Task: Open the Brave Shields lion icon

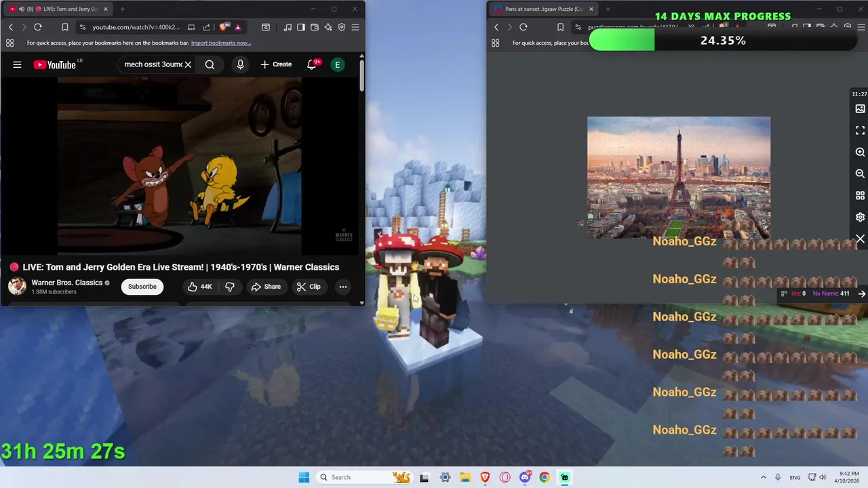Action: tap(223, 27)
